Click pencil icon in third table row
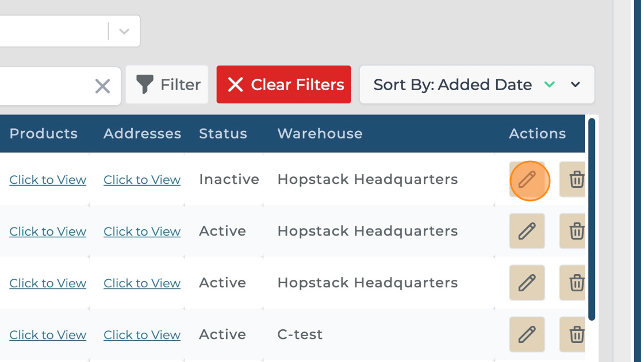The width and height of the screenshot is (644, 362). point(527,283)
